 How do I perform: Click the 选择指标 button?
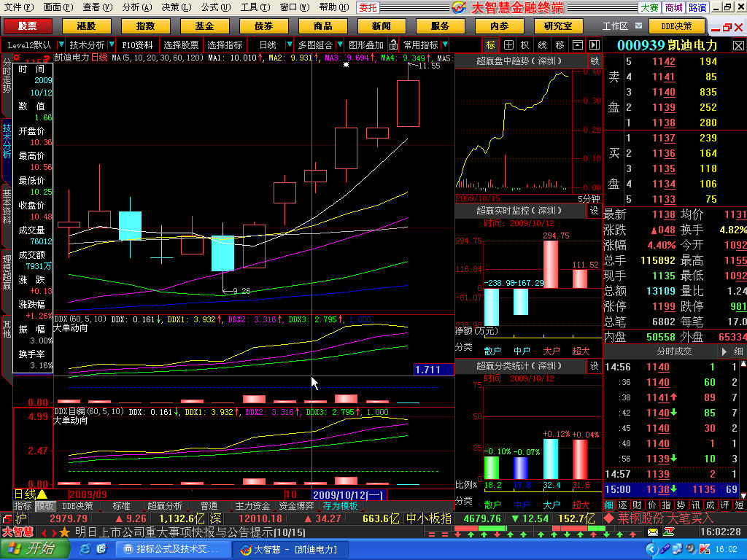pyautogui.click(x=225, y=44)
